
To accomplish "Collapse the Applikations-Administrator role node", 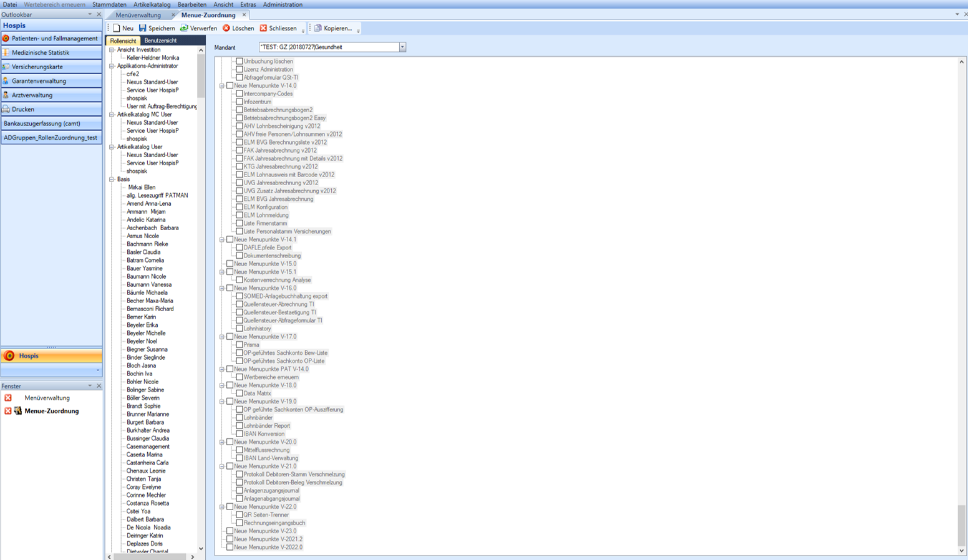I will 112,66.
